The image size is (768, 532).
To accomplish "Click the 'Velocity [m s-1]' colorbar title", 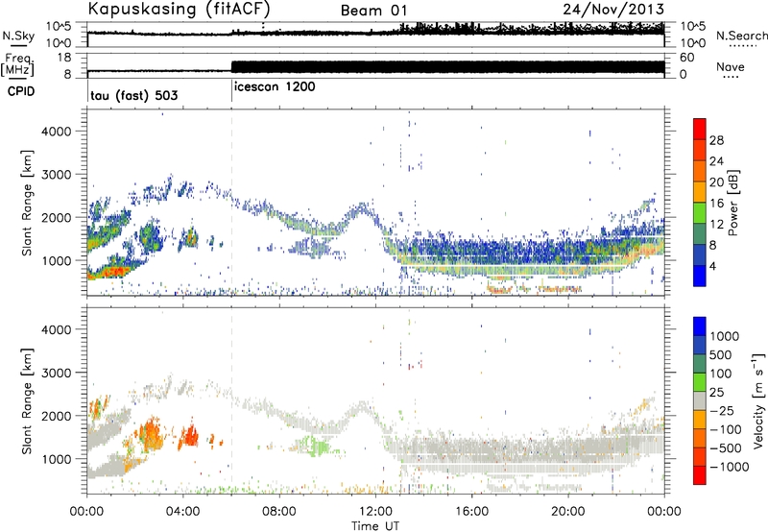I will tap(758, 400).
